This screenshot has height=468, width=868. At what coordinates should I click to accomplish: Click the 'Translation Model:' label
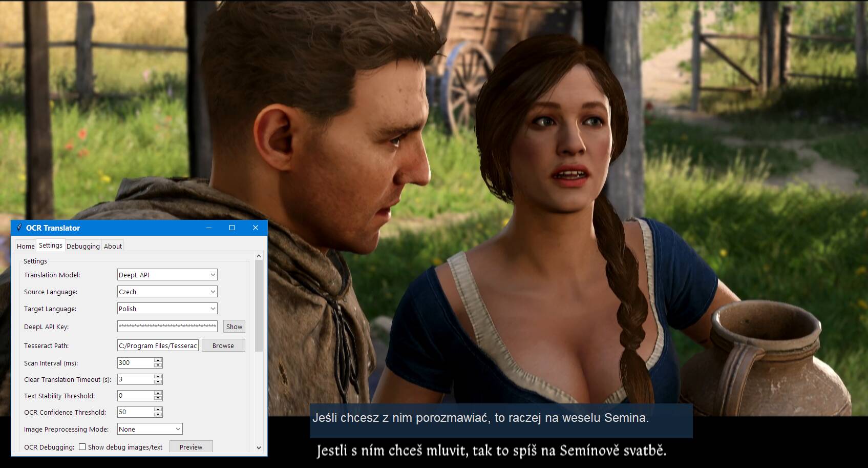(x=52, y=275)
